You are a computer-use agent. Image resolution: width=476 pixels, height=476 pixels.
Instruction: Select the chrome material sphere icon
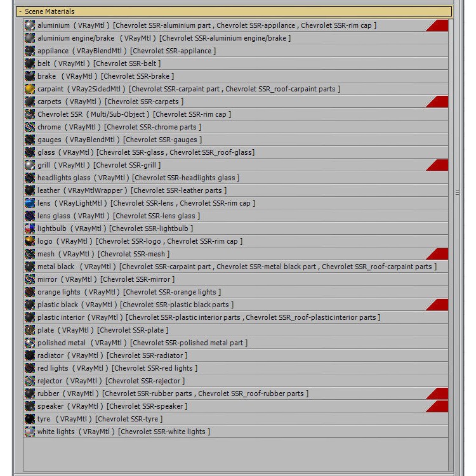pyautogui.click(x=30, y=127)
